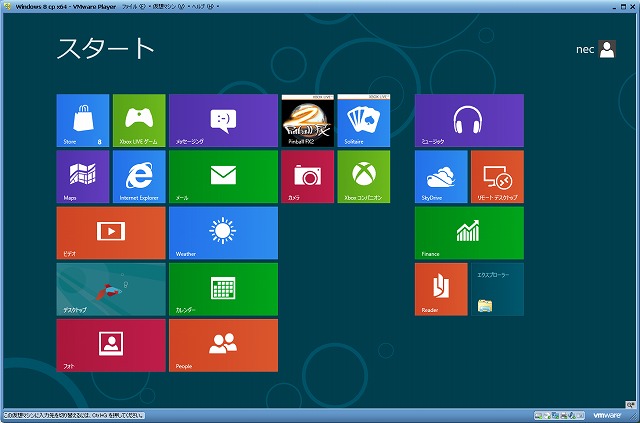The image size is (640, 423).
Task: Click the sound card icon in VMware status bar
Action: coord(572,416)
